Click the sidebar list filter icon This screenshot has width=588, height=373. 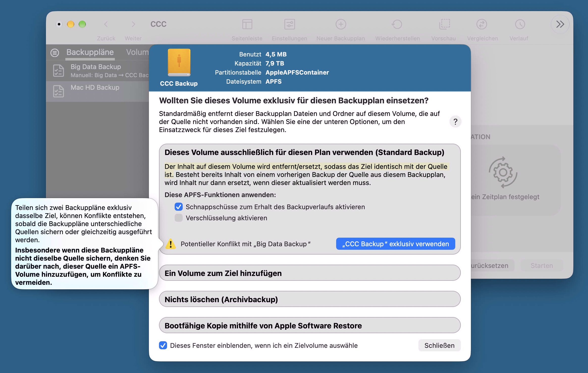click(x=55, y=53)
